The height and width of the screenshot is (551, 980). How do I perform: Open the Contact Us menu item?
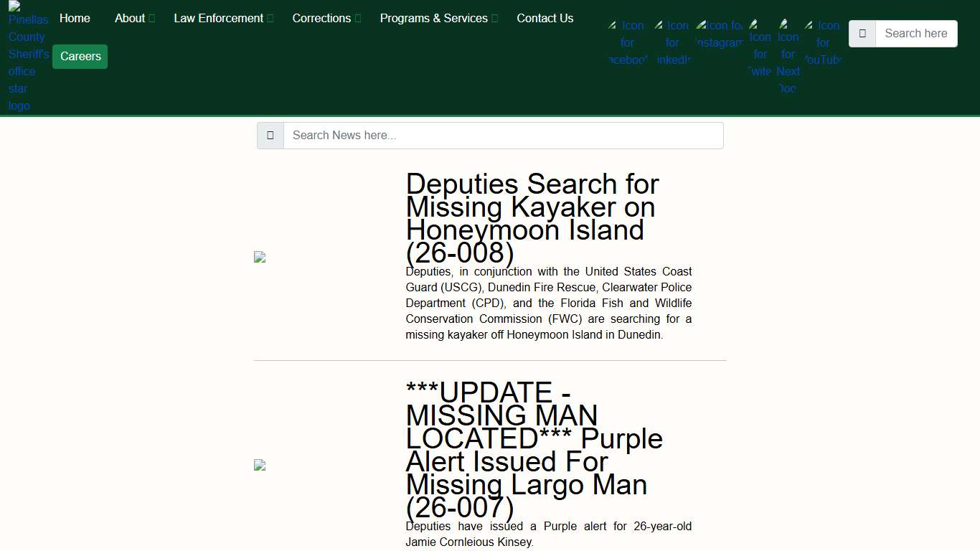click(545, 19)
